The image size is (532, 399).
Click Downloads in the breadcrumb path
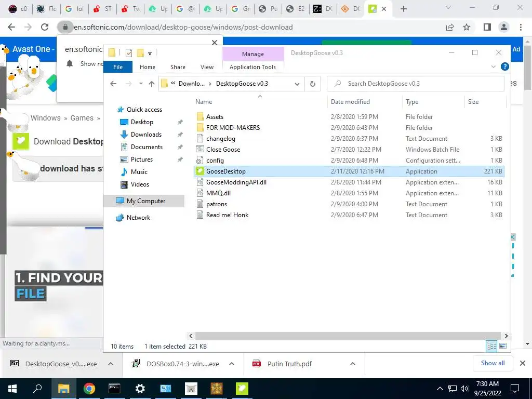click(x=191, y=84)
